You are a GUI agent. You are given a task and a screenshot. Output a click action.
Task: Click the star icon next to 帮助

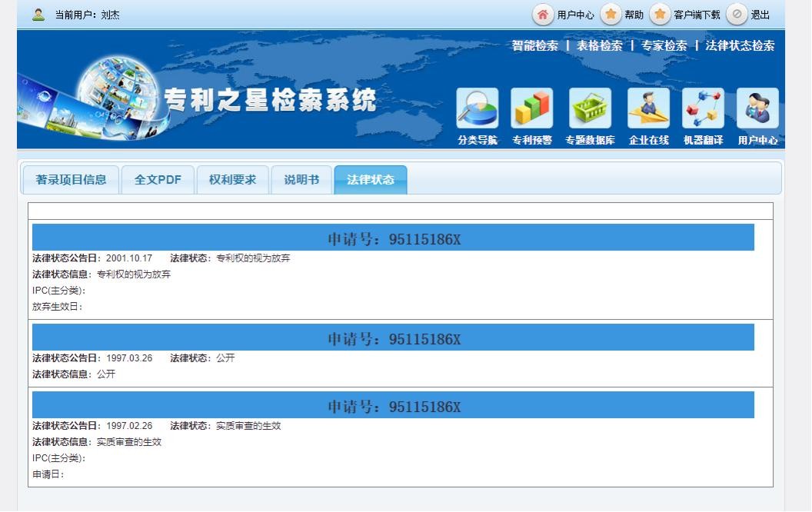611,15
